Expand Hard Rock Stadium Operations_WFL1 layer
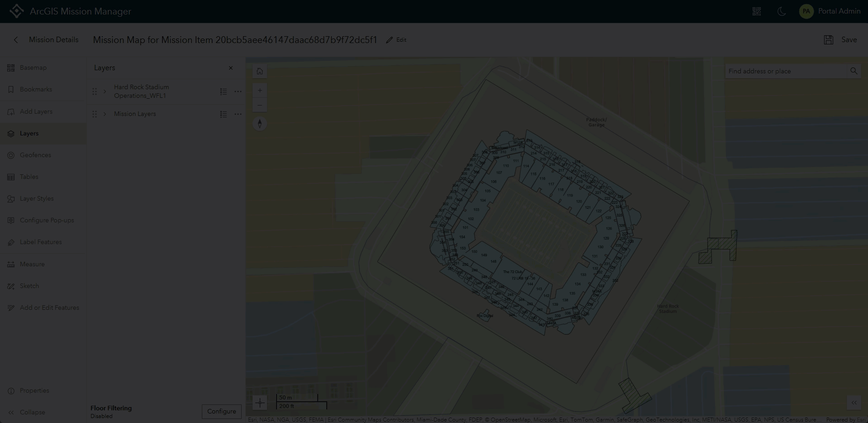The height and width of the screenshot is (423, 868). tap(105, 91)
